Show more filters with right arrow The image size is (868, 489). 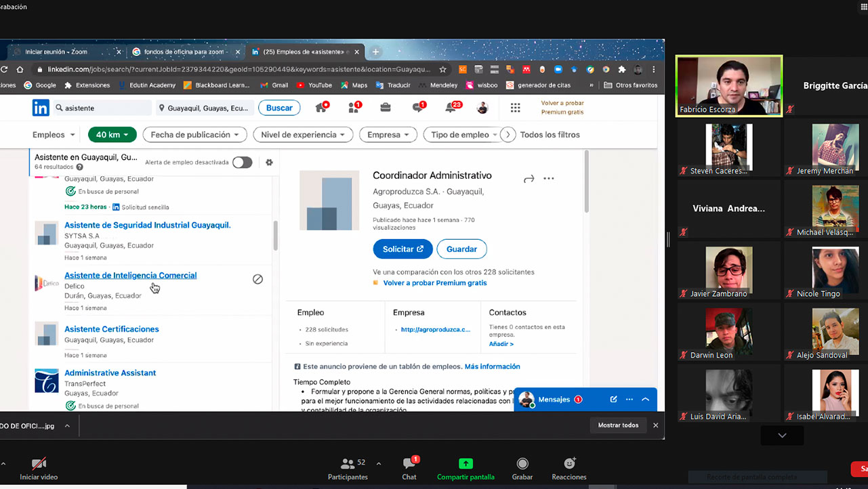508,135
